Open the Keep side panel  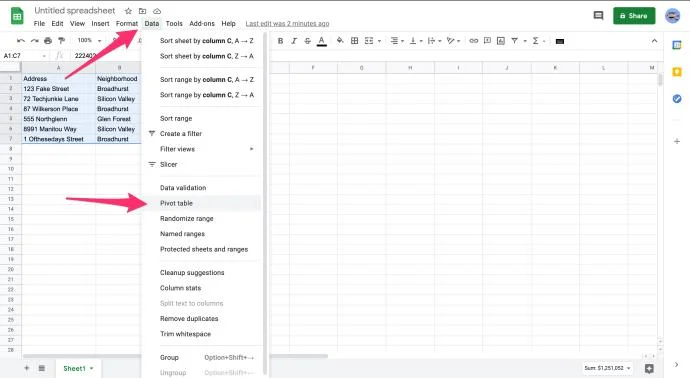[677, 72]
